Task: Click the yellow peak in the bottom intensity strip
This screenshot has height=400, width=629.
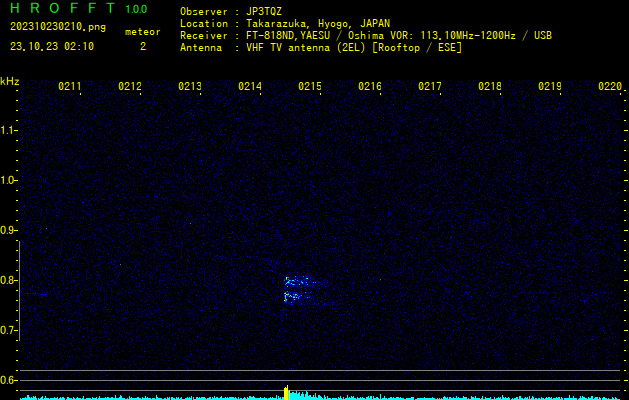Action: coord(287,392)
